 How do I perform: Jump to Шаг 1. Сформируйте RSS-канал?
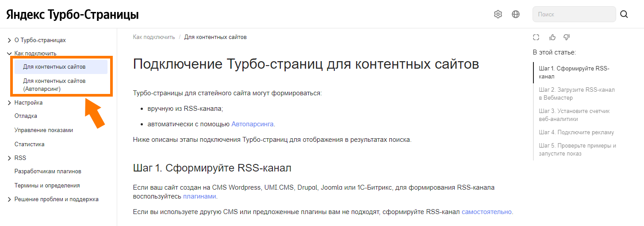tap(574, 73)
